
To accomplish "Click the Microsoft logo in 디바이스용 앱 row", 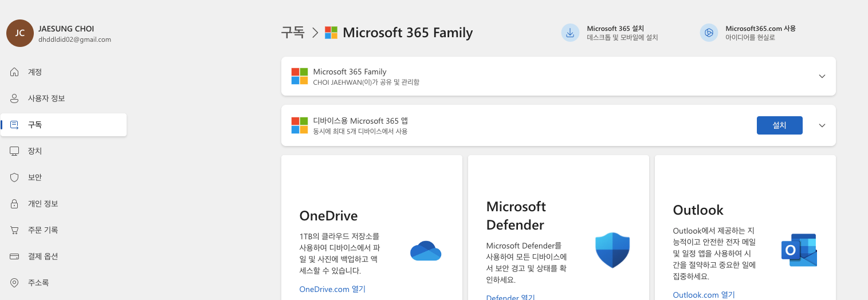I will click(x=300, y=125).
